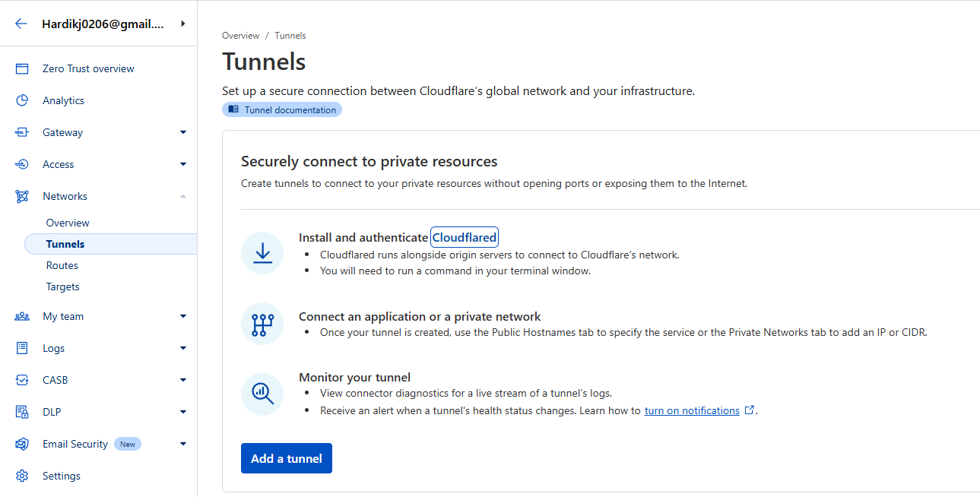This screenshot has height=497, width=980.
Task: Expand the Logs menu arrow
Action: (183, 348)
